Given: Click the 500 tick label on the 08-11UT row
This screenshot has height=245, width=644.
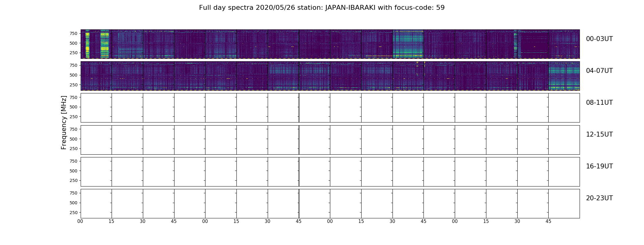Looking at the screenshot, I should pos(73,107).
